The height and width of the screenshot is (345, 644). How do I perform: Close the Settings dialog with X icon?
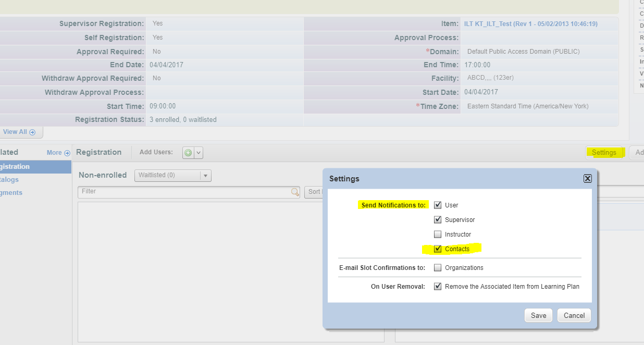pyautogui.click(x=587, y=178)
